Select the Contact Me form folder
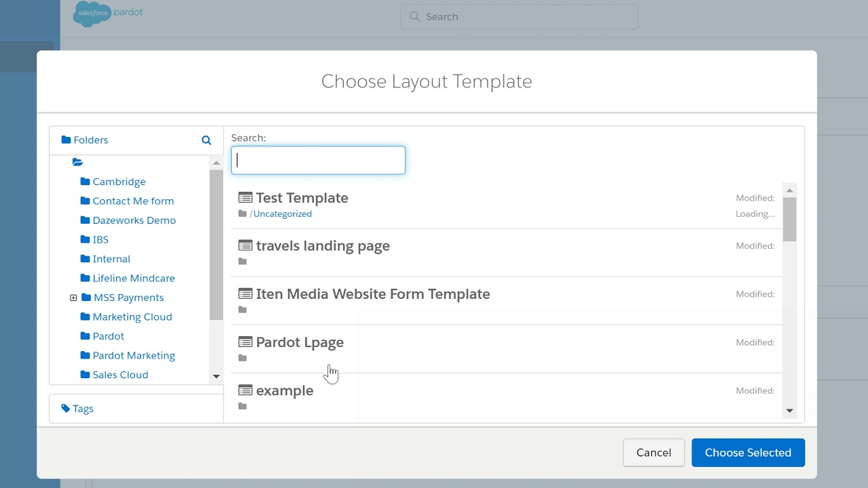868x488 pixels. (134, 201)
